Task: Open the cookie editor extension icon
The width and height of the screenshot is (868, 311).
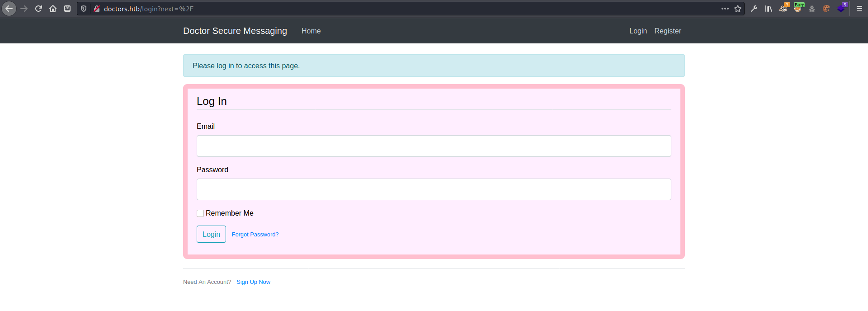Action: coord(826,9)
